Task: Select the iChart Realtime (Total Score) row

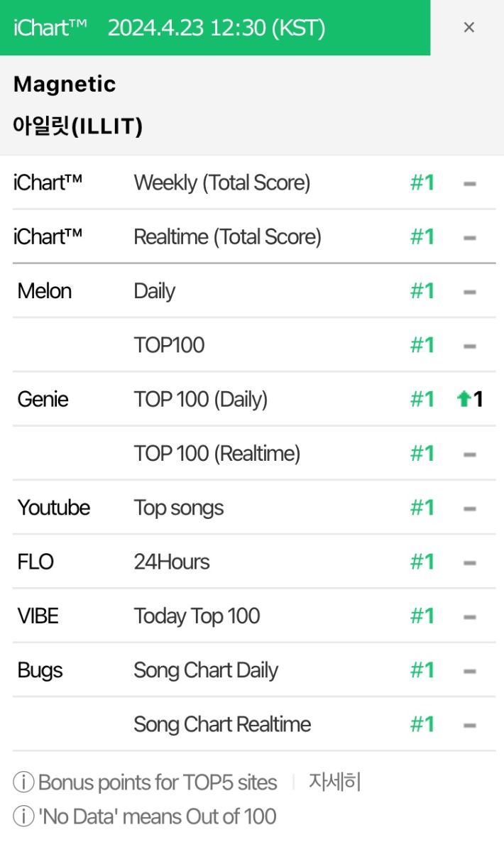Action: point(254,237)
